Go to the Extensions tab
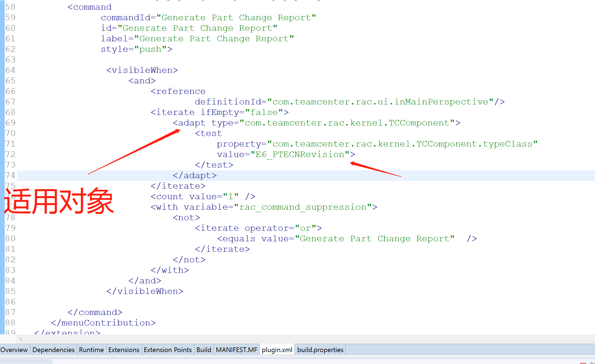The height and width of the screenshot is (364, 595). tap(124, 350)
